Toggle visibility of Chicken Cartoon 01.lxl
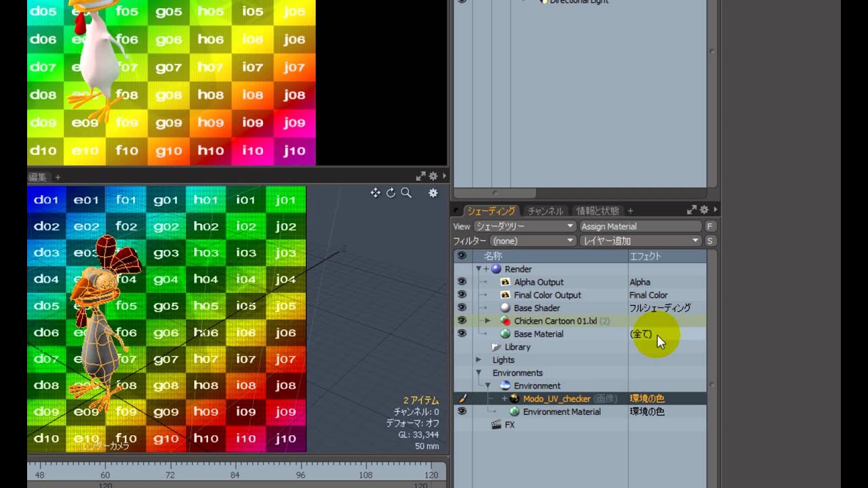The image size is (868, 488). point(462,321)
